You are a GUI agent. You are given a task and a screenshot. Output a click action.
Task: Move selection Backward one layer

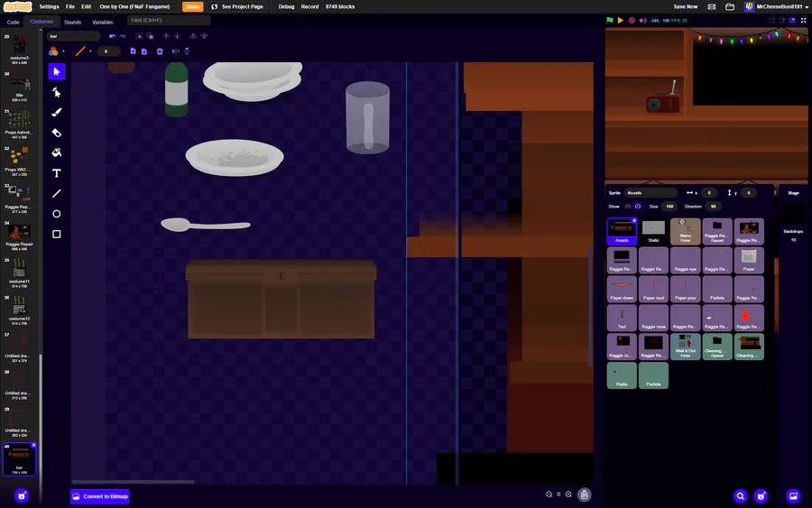[177, 36]
